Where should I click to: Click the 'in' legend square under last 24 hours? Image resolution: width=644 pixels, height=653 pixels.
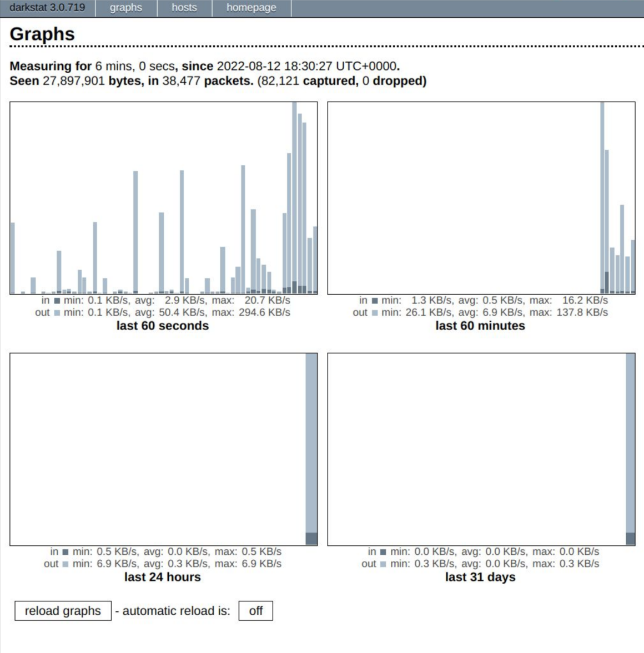66,552
